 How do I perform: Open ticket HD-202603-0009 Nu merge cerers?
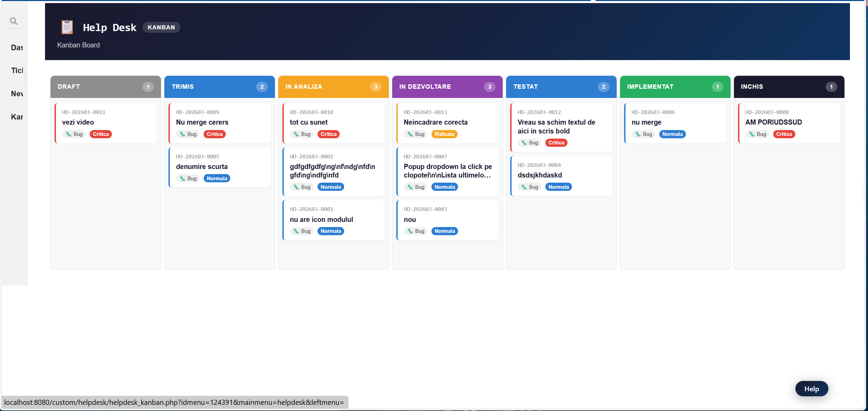coord(202,122)
